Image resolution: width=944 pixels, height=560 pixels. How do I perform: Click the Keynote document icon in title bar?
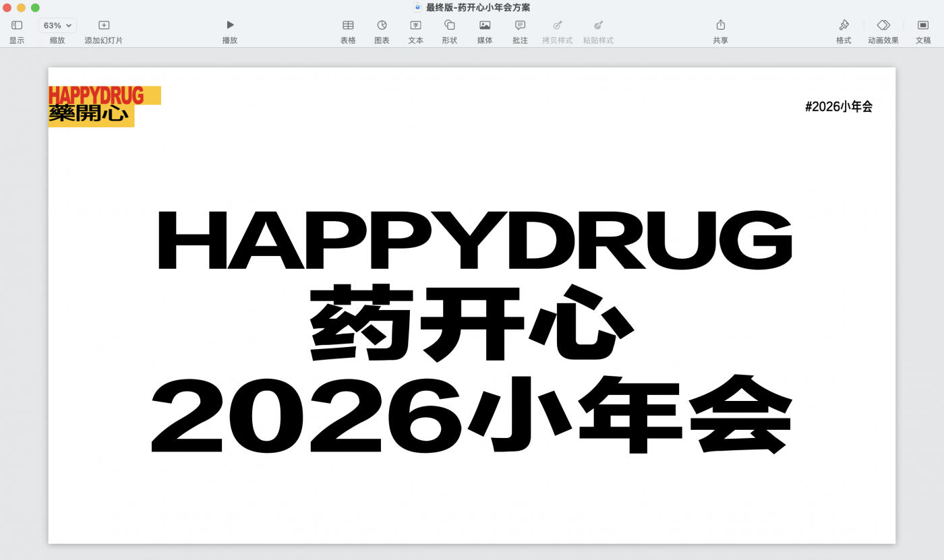[x=417, y=7]
